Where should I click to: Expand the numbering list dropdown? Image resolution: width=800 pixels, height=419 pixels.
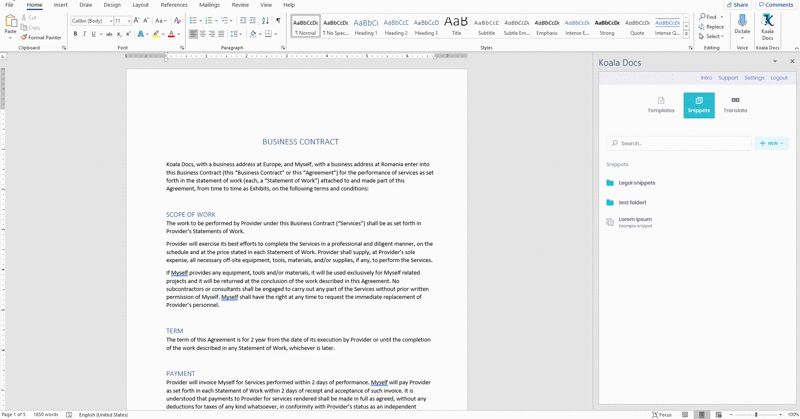click(216, 21)
